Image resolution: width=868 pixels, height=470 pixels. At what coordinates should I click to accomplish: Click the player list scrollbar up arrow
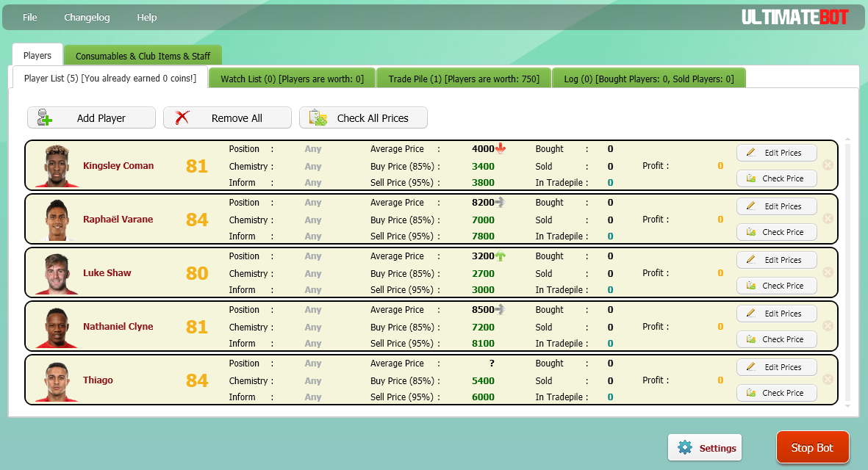point(847,139)
